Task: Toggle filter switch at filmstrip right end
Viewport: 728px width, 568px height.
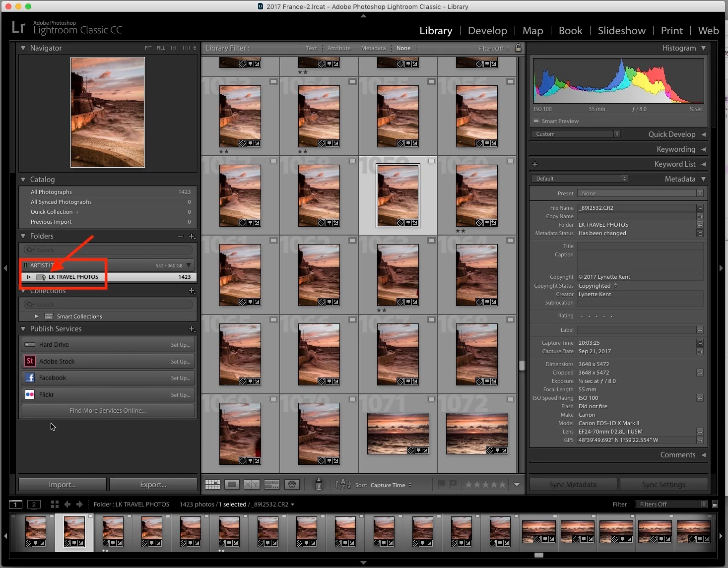Action: (715, 504)
